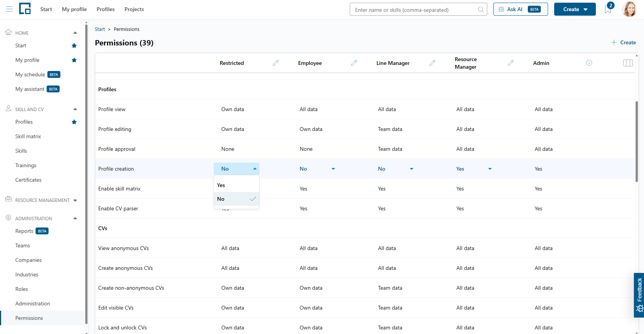Screen dimensions: 644x334
Task: Toggle favorite star for My profile
Action: [x=74, y=60]
